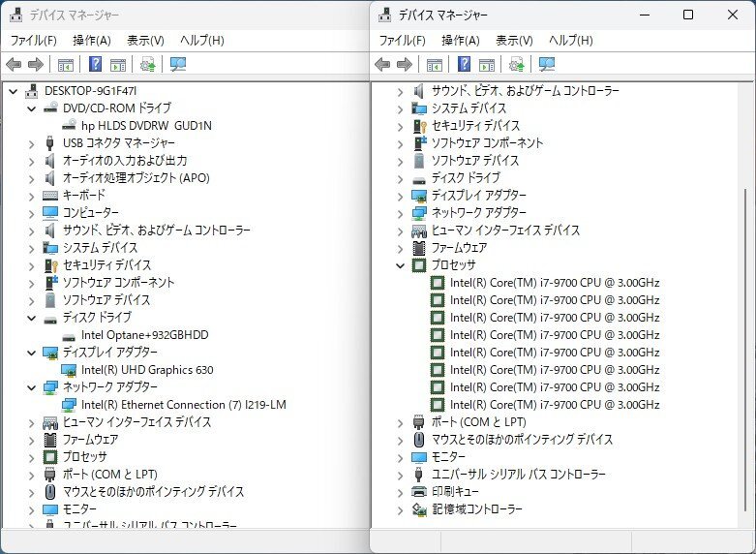Open ヘルプ(H) menu in left window
Viewport: 756px width, 554px height.
202,41
